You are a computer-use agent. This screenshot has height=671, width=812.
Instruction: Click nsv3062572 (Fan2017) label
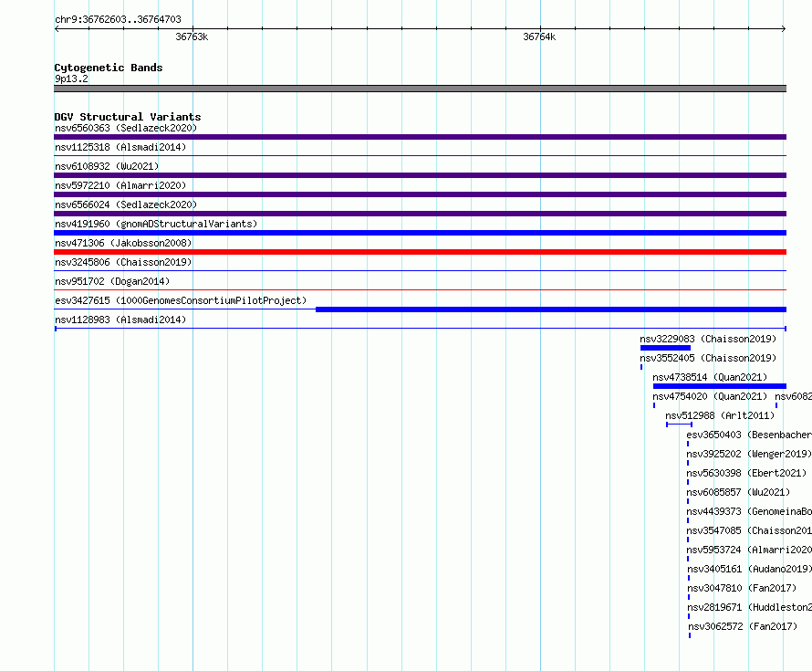point(743,626)
